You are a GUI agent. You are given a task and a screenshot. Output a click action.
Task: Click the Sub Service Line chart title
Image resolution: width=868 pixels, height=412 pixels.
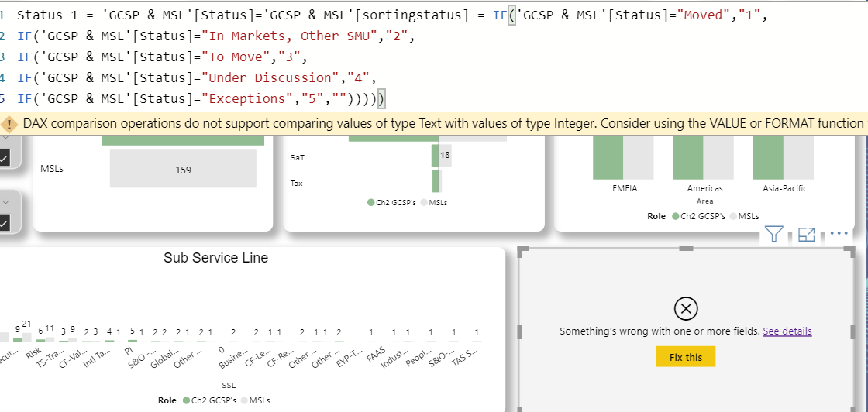point(216,258)
